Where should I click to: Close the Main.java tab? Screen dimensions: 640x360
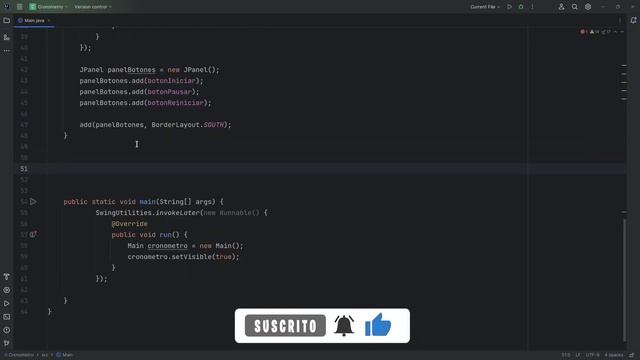click(49, 20)
